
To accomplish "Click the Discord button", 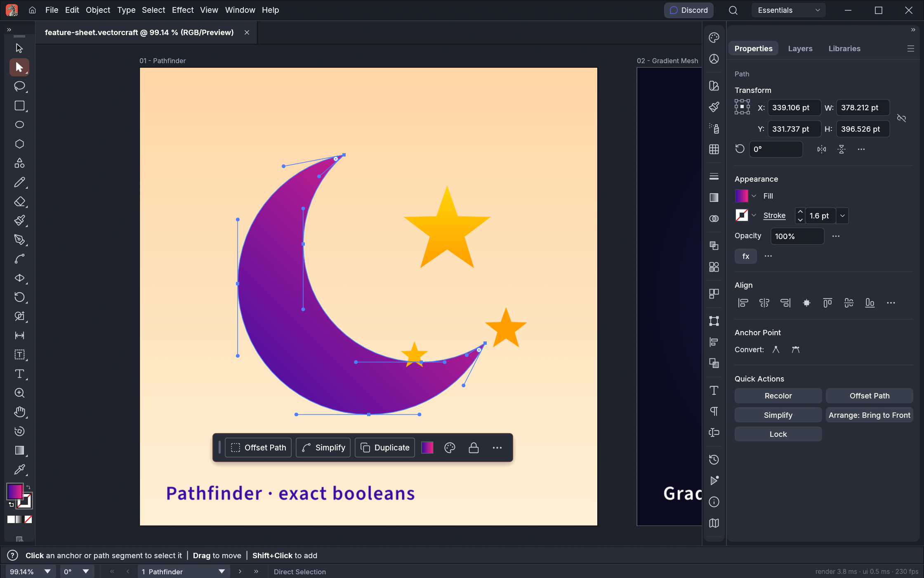I will coord(688,10).
